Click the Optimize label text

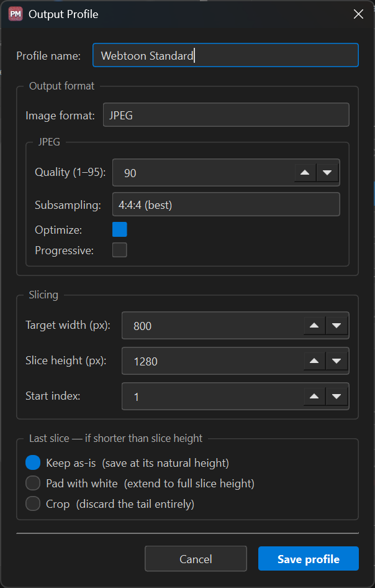(58, 230)
